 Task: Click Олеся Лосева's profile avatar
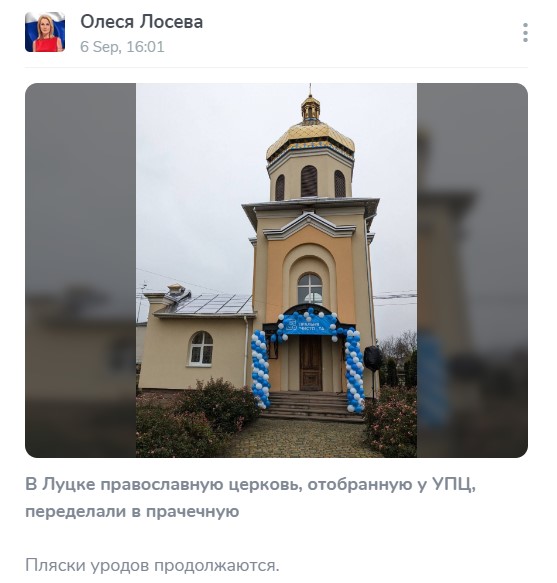[x=45, y=32]
